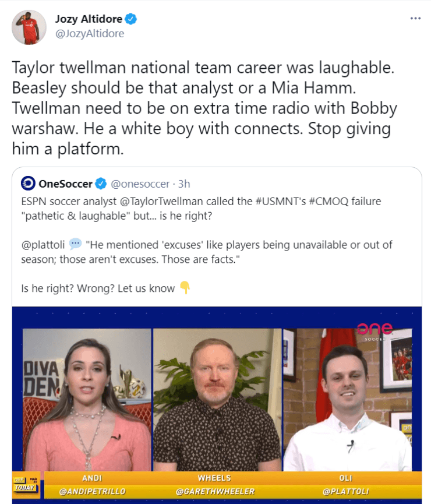Click Jozy Altidore's profile avatar
This screenshot has height=504, width=431.
(x=29, y=27)
